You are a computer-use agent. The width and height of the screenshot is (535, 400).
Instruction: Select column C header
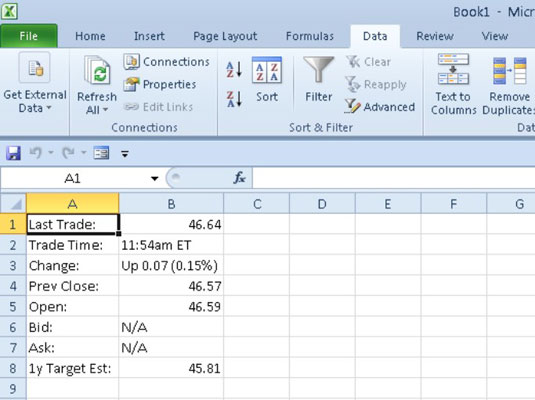pyautogui.click(x=257, y=204)
